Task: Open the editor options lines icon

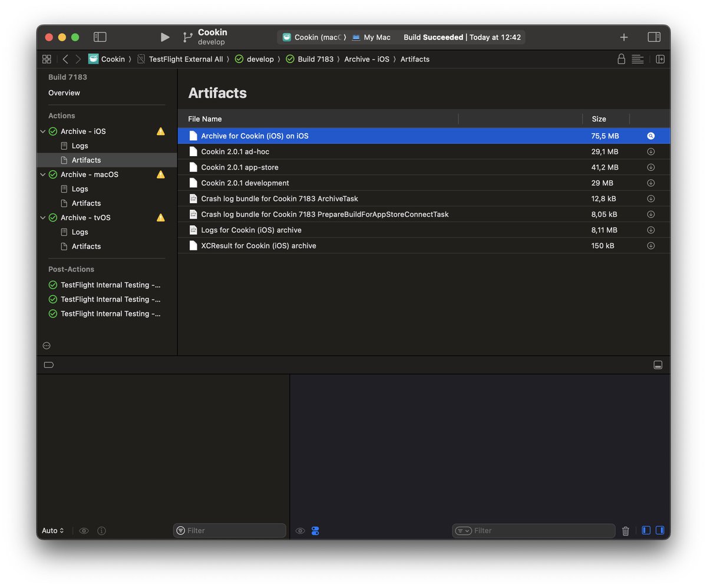Action: [x=637, y=59]
